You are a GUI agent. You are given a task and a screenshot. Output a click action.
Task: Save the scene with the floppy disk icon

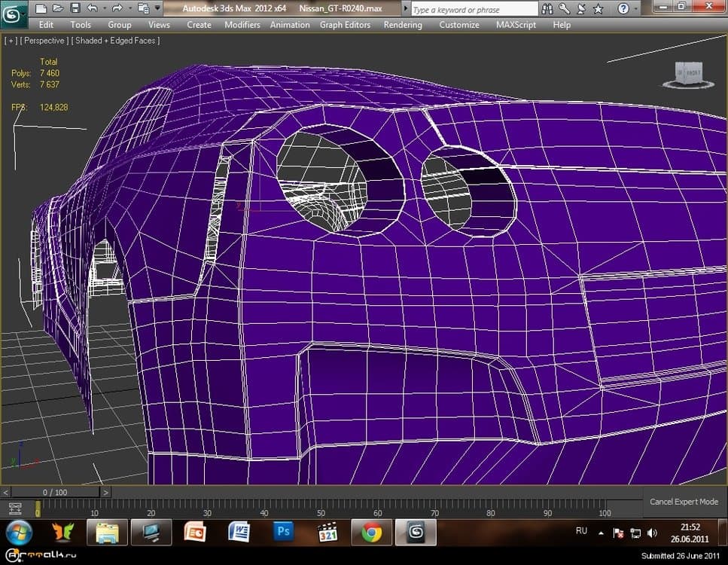pos(75,8)
